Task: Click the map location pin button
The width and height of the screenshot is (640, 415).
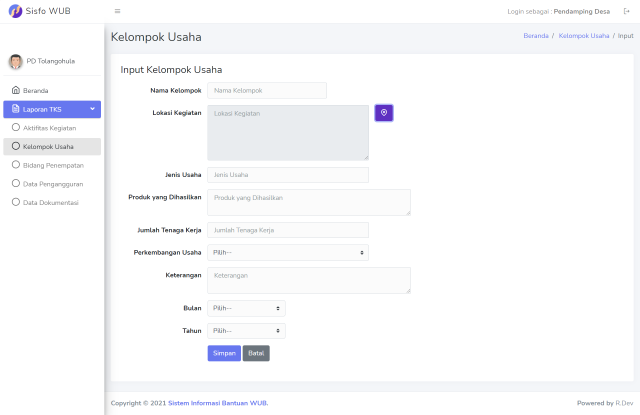Action: click(384, 113)
